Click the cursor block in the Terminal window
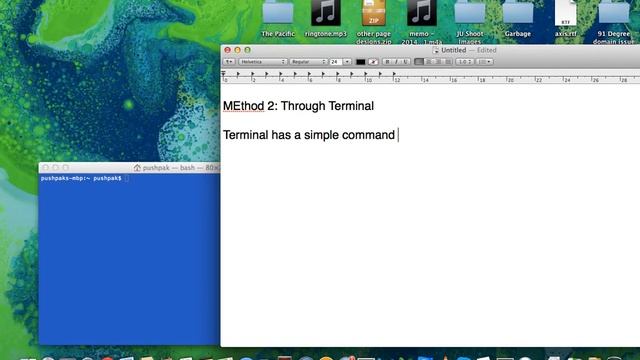The width and height of the screenshot is (640, 360). pos(127,178)
